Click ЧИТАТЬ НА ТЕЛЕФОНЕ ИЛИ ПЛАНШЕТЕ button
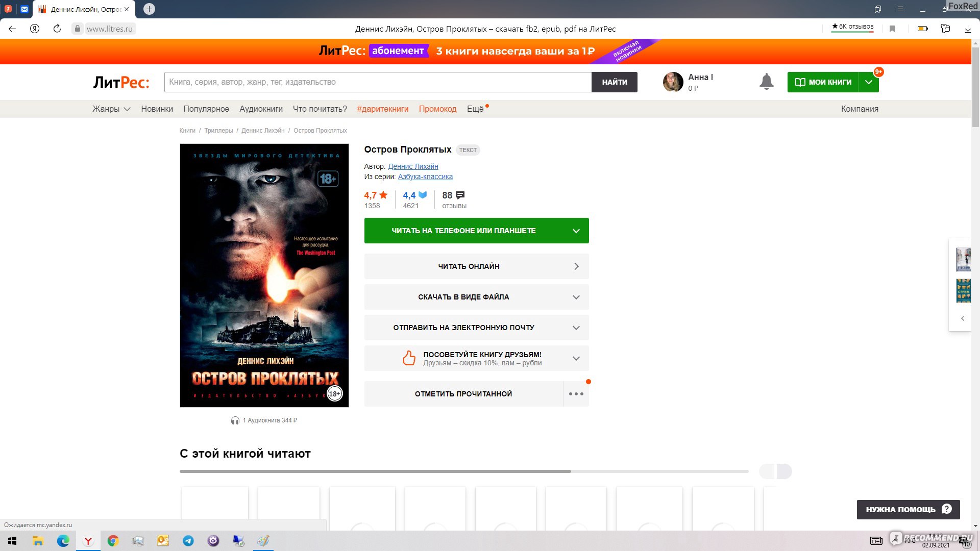This screenshot has height=551, width=980. click(476, 231)
